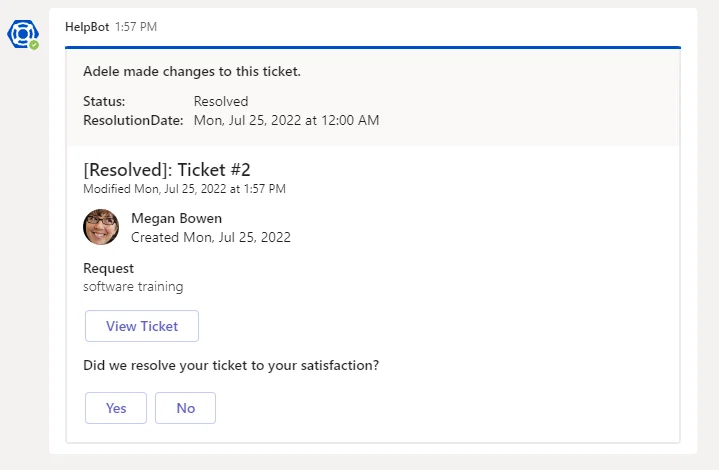Image resolution: width=719 pixels, height=470 pixels.
Task: Answer Yes to the satisfaction question
Action: (x=116, y=408)
